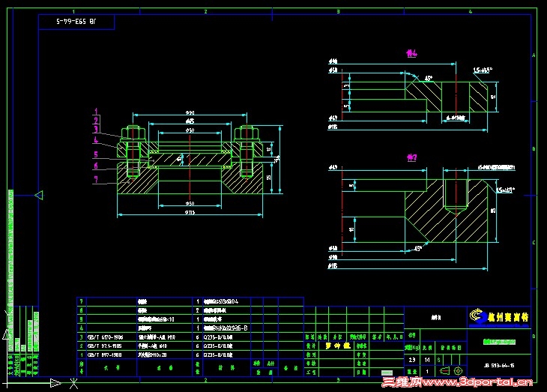Click the weight value '2.3' in title block
This screenshot has width=547, height=392.
pyautogui.click(x=412, y=360)
